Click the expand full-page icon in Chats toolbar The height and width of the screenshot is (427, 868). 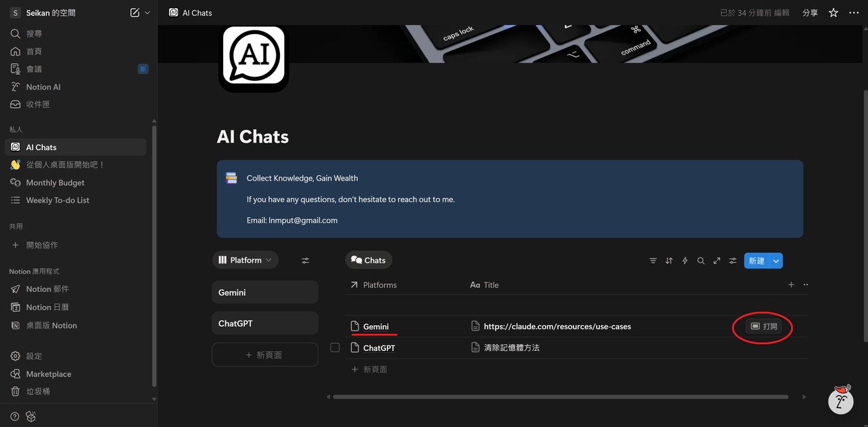(717, 261)
